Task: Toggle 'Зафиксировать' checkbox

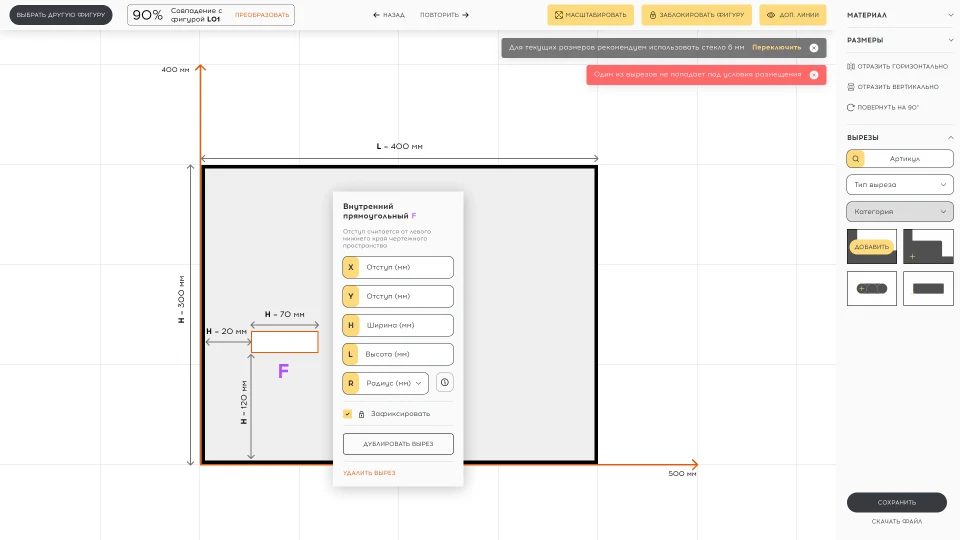Action: pos(347,414)
